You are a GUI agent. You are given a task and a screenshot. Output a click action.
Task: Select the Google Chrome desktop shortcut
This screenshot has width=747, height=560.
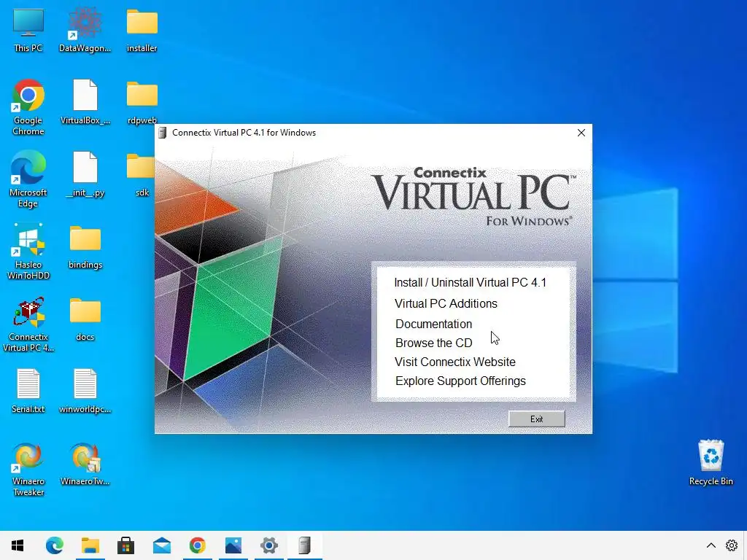(x=28, y=108)
